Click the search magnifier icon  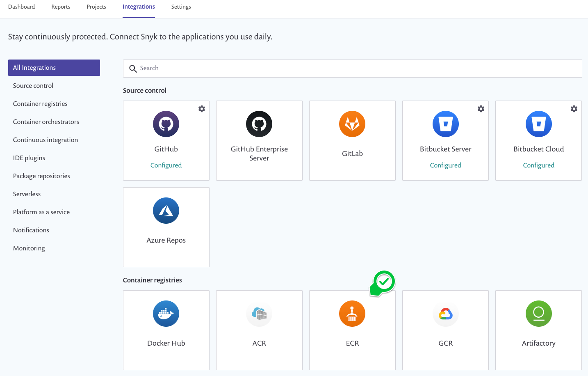(x=133, y=69)
